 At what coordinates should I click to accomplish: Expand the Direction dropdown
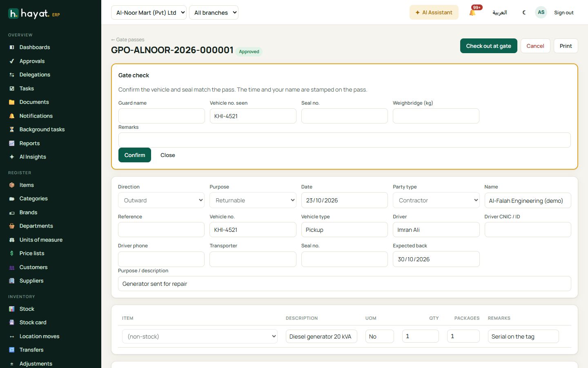click(161, 200)
